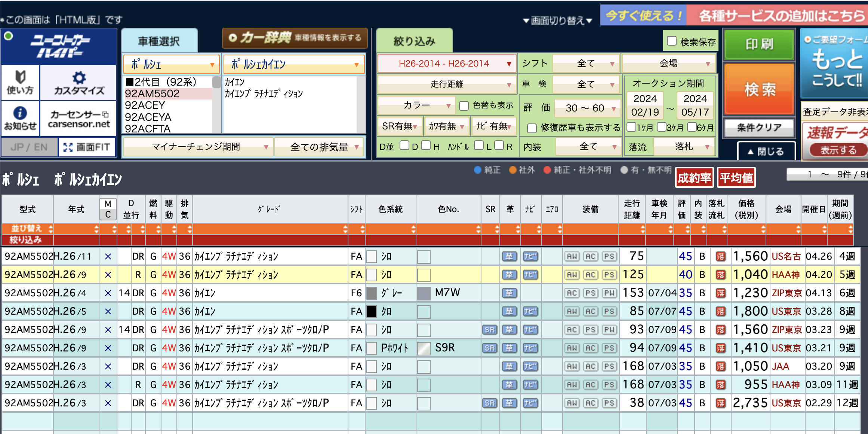Click the green status dot by the logo
Image resolution: width=868 pixels, height=434 pixels.
[x=8, y=36]
